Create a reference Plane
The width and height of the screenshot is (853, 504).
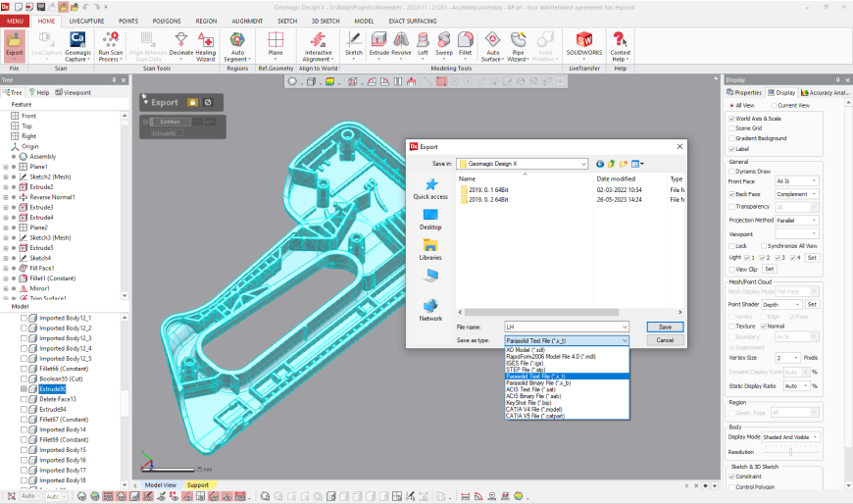click(276, 45)
